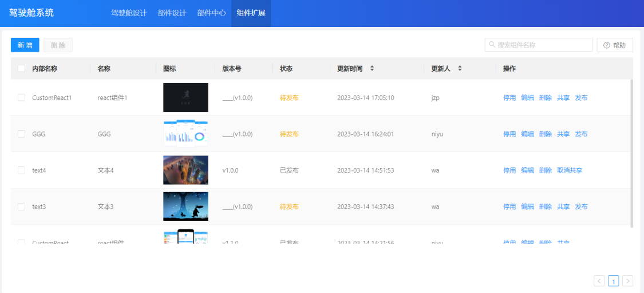Image resolution: width=644 pixels, height=293 pixels.
Task: Sort by 更新人 column arrows
Action: 460,68
